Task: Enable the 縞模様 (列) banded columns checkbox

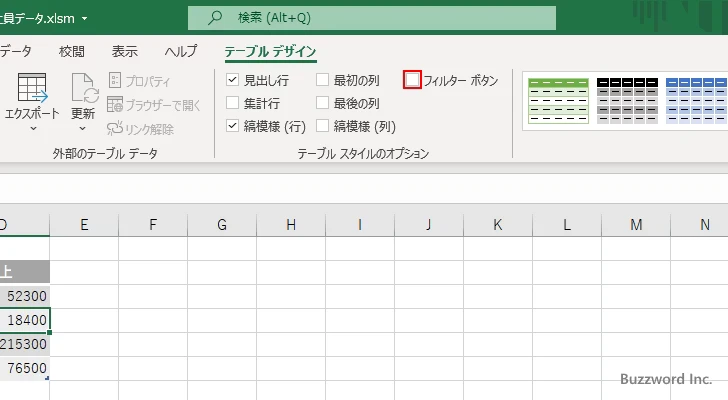Action: (x=322, y=125)
